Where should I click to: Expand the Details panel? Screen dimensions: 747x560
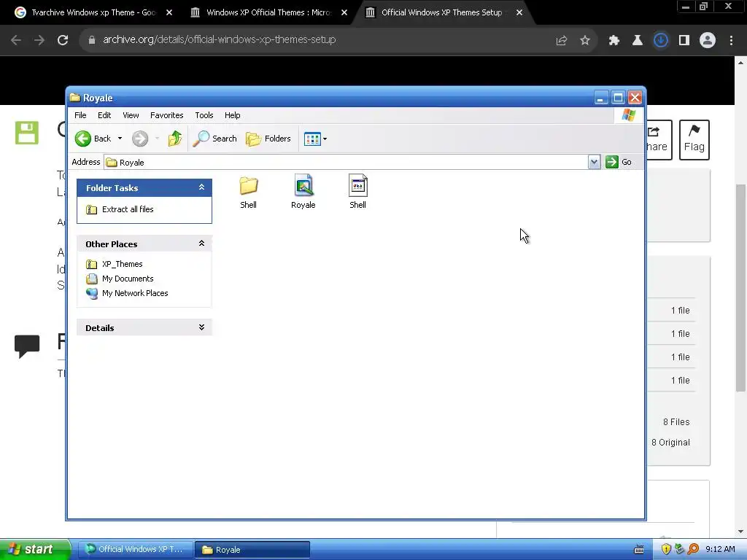point(201,327)
